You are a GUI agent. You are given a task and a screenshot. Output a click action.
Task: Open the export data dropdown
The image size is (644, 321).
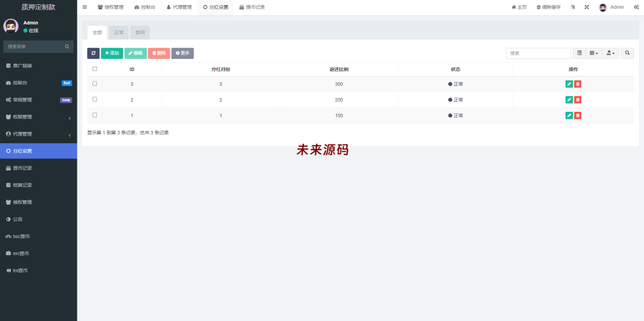(611, 53)
